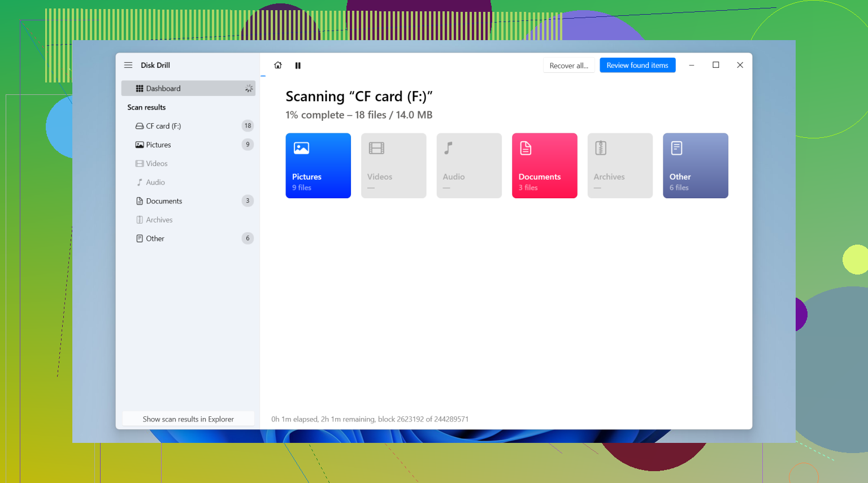Screen dimensions: 868x483
Task: Click the Dashboard grid icon
Action: pos(140,89)
